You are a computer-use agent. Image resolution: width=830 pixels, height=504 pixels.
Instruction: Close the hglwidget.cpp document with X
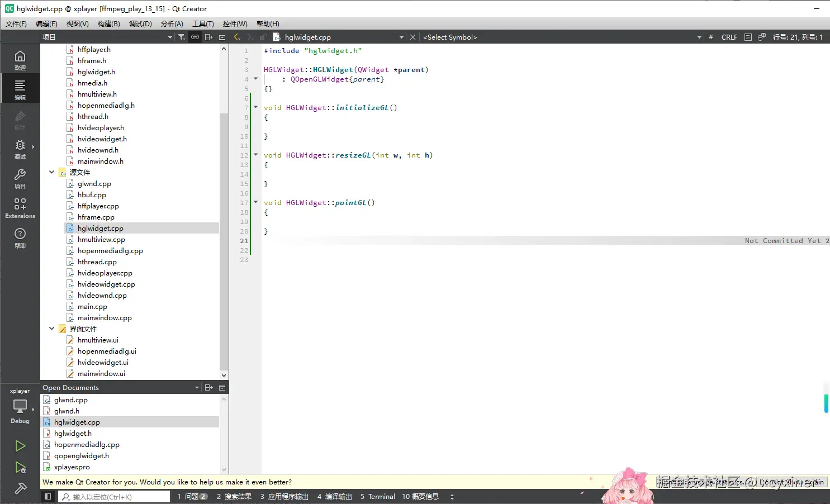point(412,37)
